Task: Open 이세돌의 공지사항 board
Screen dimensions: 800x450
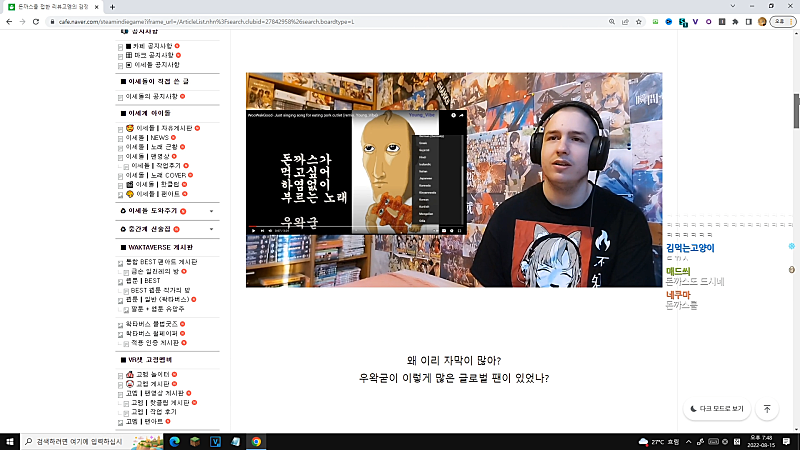Action: (152, 96)
